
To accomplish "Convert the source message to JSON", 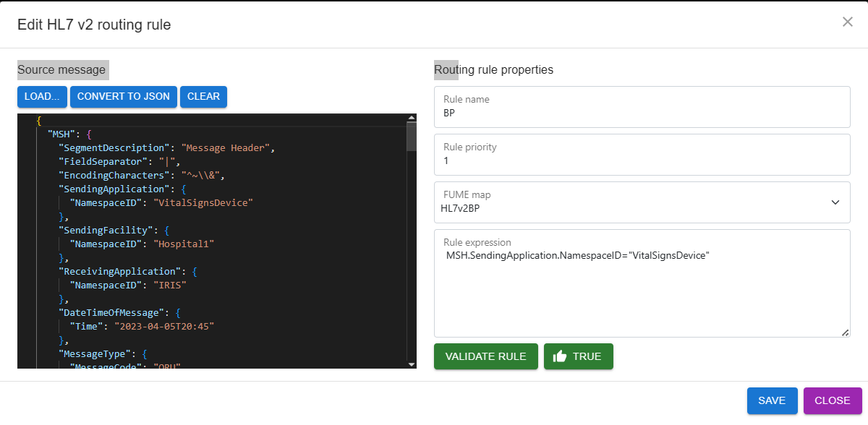I will 123,96.
